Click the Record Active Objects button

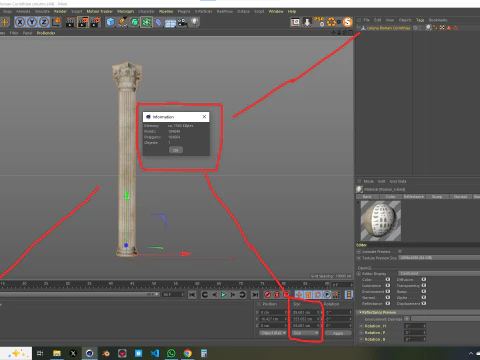267,295
